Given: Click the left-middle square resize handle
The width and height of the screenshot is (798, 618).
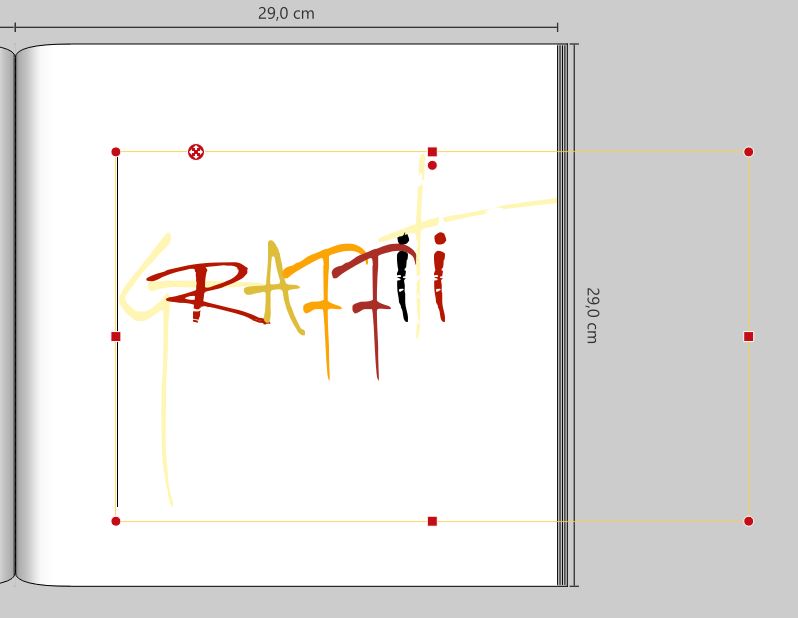Looking at the screenshot, I should [116, 336].
